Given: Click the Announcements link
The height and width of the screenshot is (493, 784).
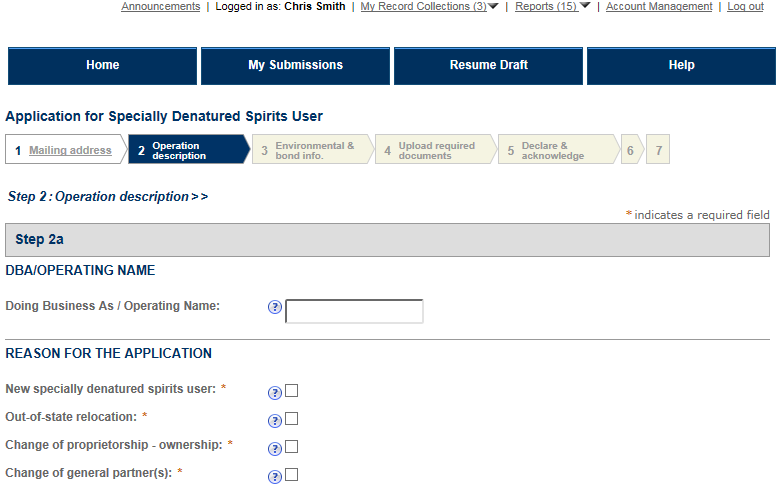Looking at the screenshot, I should (160, 6).
